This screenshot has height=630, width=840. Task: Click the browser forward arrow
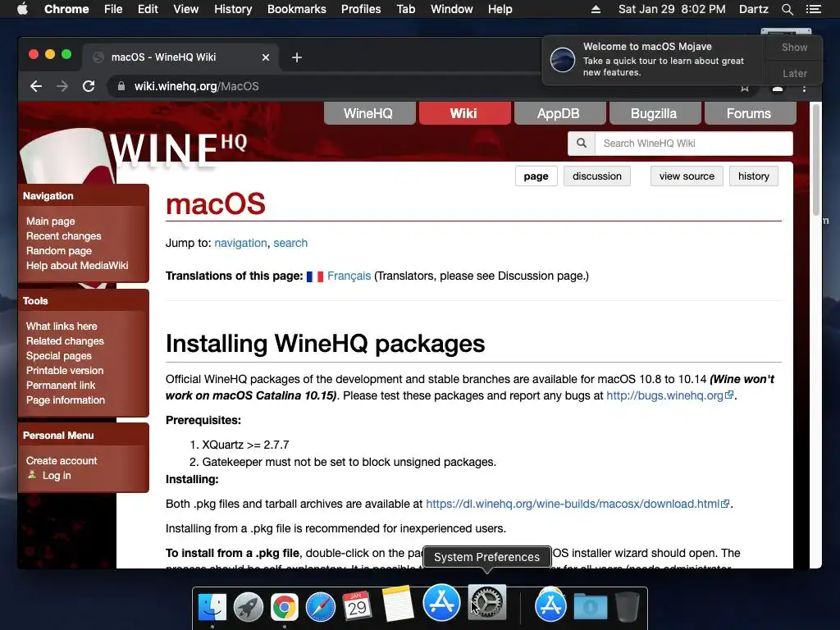62,86
